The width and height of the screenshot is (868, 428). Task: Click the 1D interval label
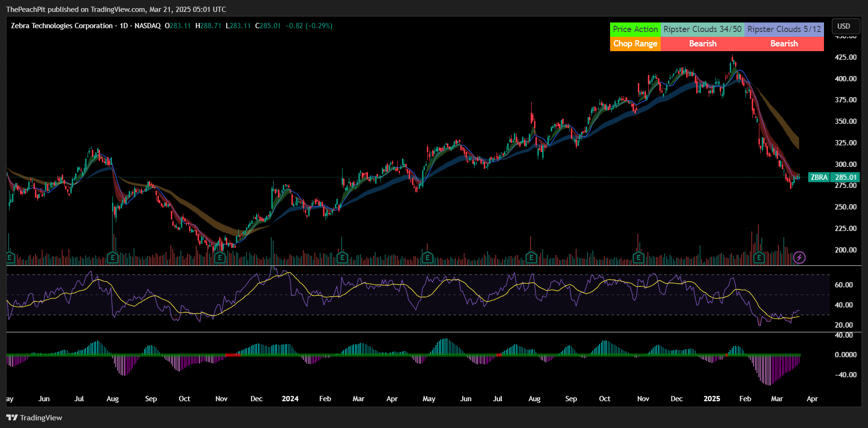click(124, 26)
